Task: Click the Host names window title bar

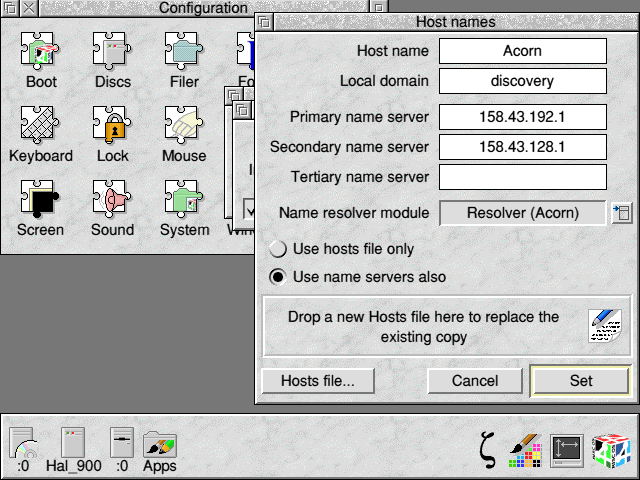Action: click(x=456, y=22)
